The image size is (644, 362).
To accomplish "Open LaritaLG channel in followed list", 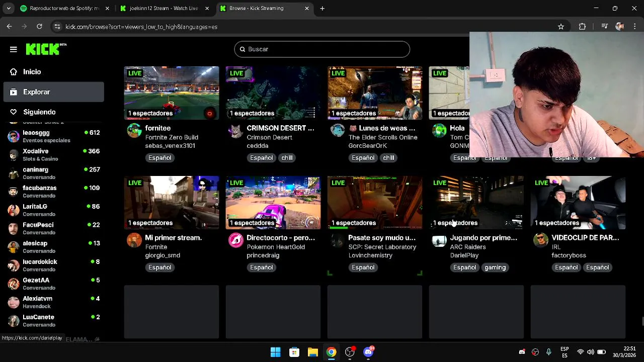I will coord(54,210).
